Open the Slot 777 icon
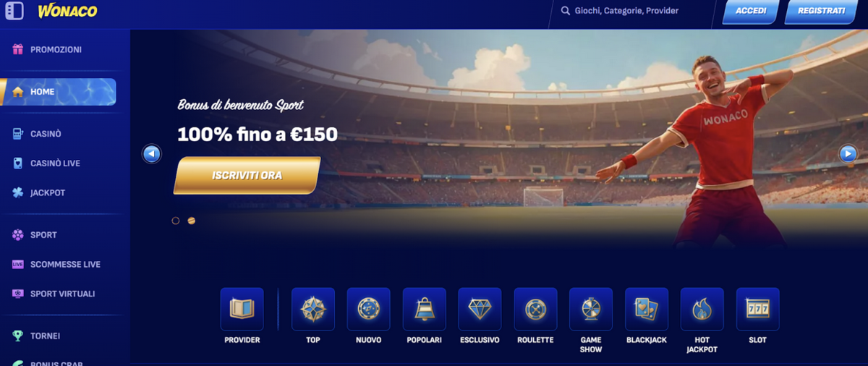Image resolution: width=868 pixels, height=366 pixels. coord(757,309)
